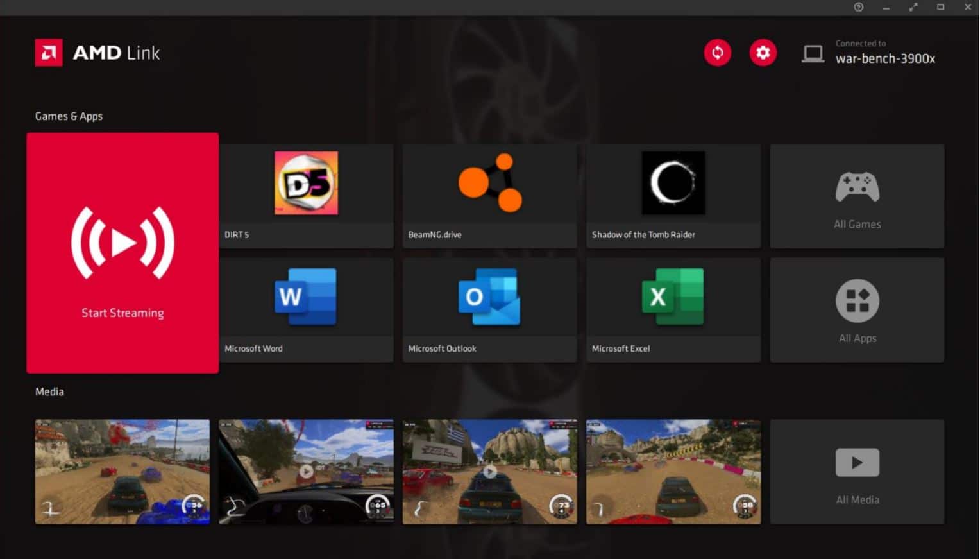The image size is (980, 559).
Task: Open first media screenshot with blue car
Action: click(x=122, y=472)
